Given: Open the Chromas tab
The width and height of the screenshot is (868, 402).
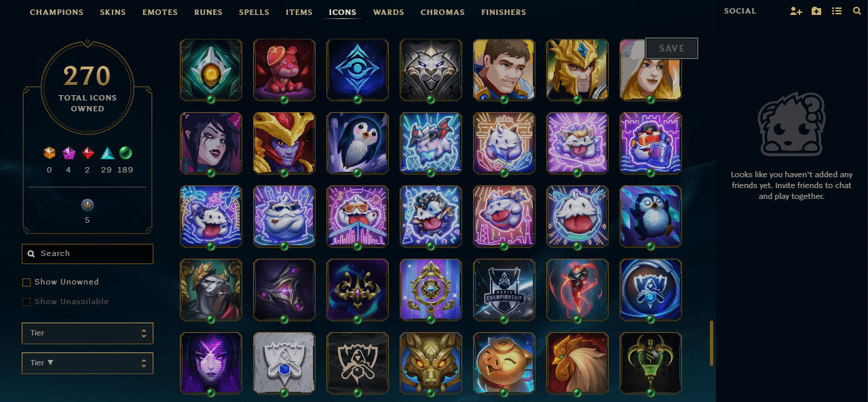Looking at the screenshot, I should [442, 12].
